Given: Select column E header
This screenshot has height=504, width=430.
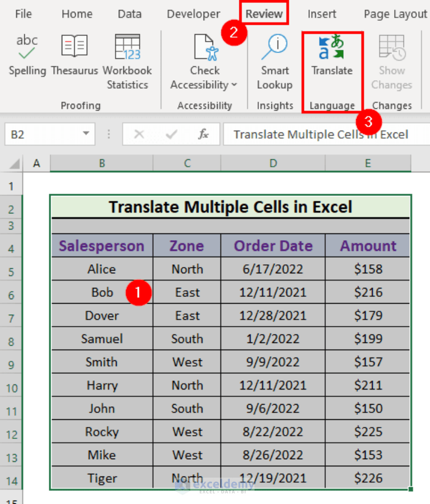Looking at the screenshot, I should 368,163.
